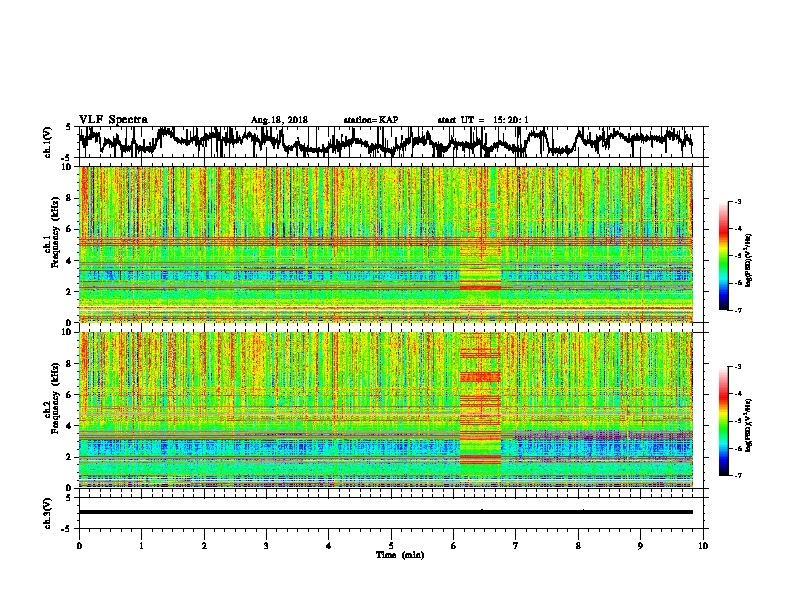The height and width of the screenshot is (612, 792).
Task: Click the ch.1 frequency axis '4' tick label
Action: click(x=71, y=261)
